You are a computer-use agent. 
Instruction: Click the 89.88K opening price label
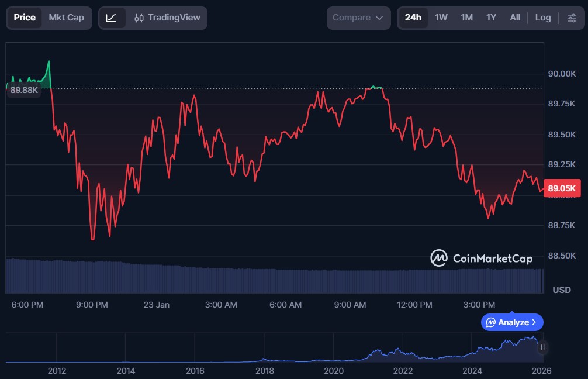coord(24,90)
